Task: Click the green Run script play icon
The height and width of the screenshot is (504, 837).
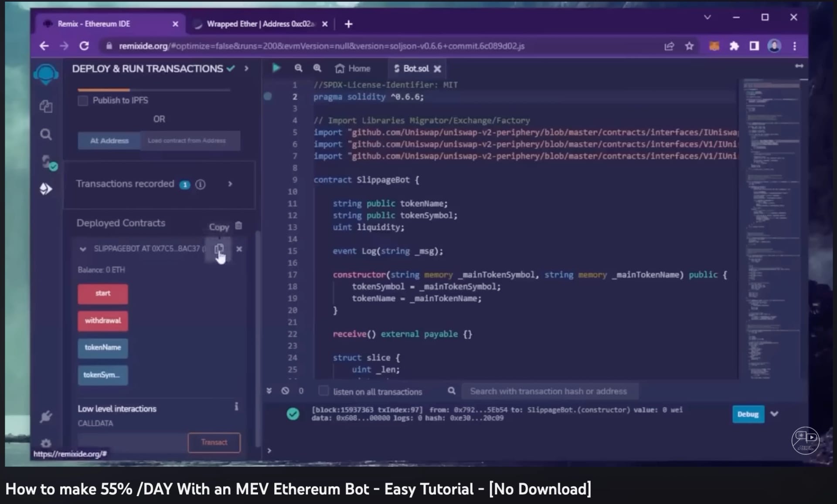Action: click(276, 68)
